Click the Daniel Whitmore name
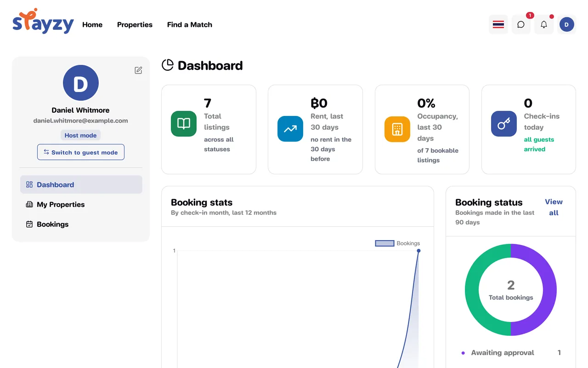 81,110
